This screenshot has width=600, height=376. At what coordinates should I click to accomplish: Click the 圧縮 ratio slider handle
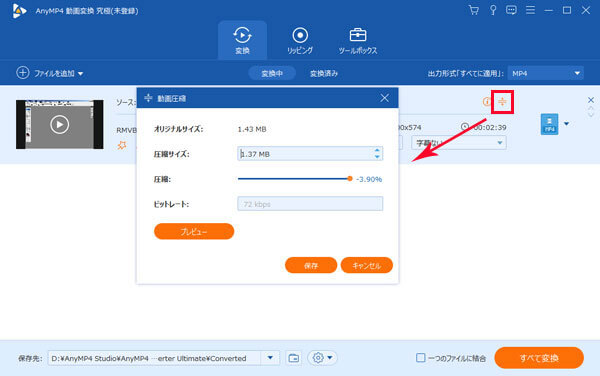(x=349, y=179)
